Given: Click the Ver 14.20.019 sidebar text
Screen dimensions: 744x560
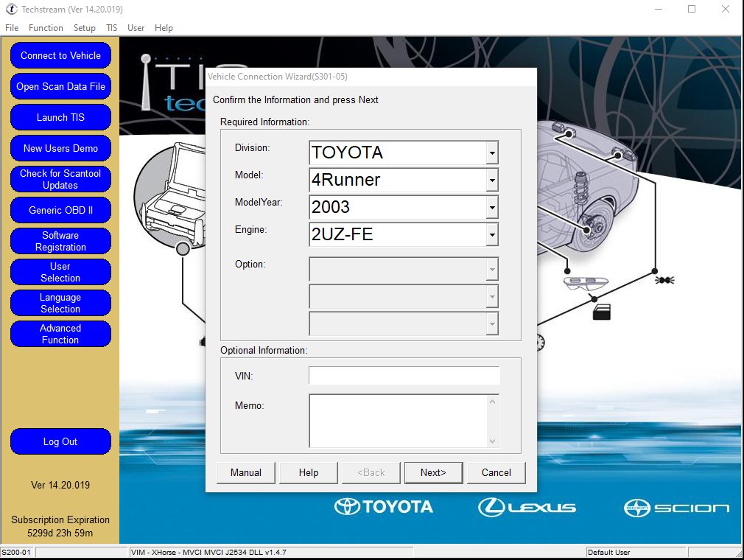Looking at the screenshot, I should [60, 485].
